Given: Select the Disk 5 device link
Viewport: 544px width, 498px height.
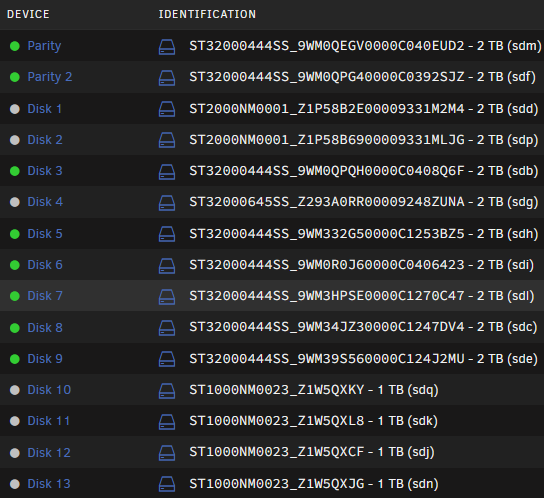Looking at the screenshot, I should pyautogui.click(x=45, y=234).
